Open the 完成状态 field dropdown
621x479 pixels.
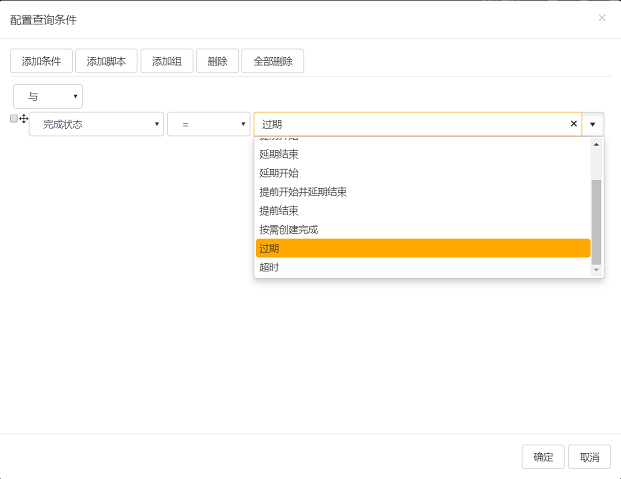click(96, 124)
